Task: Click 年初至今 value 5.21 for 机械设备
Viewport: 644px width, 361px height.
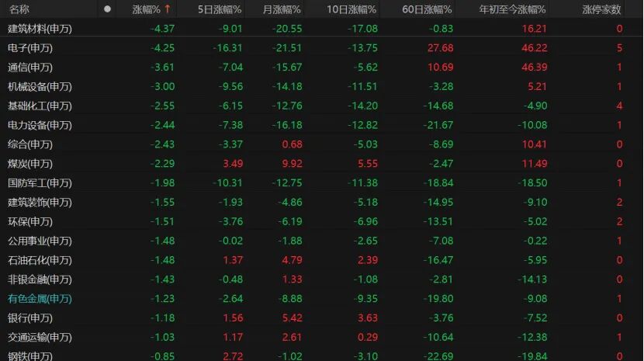Action: 537,86
